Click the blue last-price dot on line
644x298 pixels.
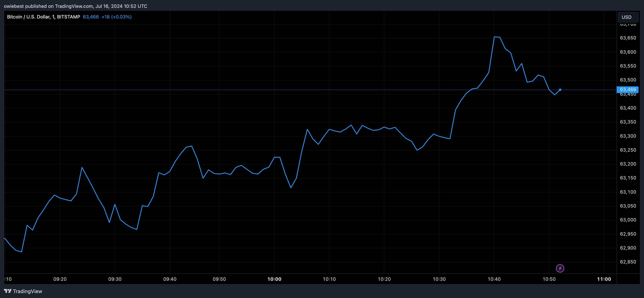point(560,90)
